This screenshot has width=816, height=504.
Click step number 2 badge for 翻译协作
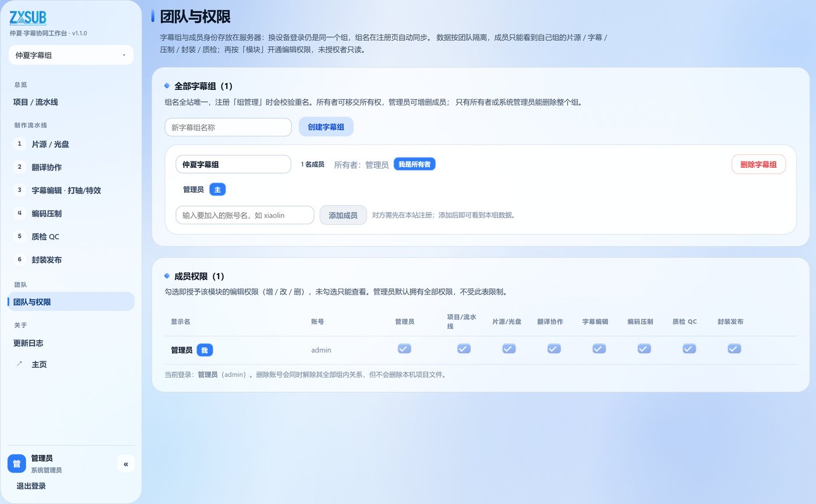tap(19, 167)
